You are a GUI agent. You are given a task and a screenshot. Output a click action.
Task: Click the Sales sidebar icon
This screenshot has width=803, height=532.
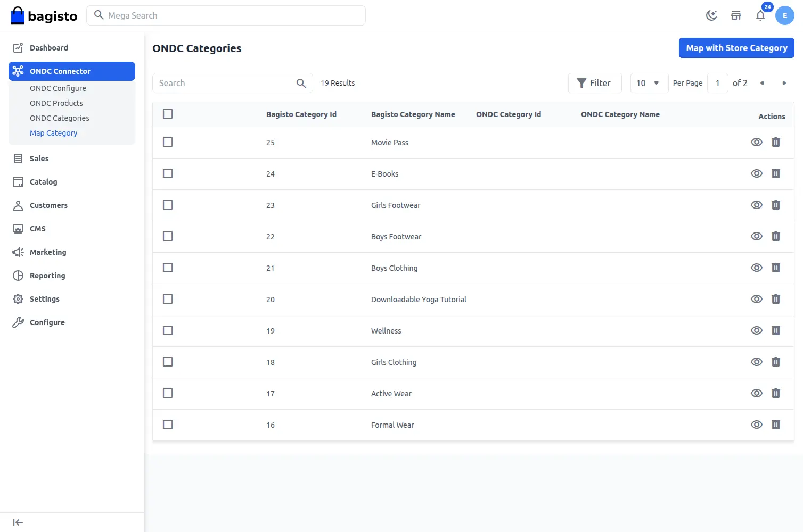[18, 158]
